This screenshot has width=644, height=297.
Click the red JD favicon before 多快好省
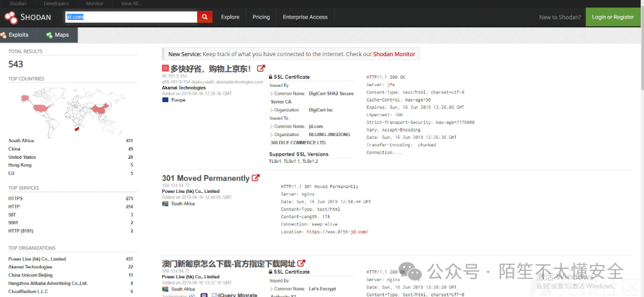click(166, 68)
